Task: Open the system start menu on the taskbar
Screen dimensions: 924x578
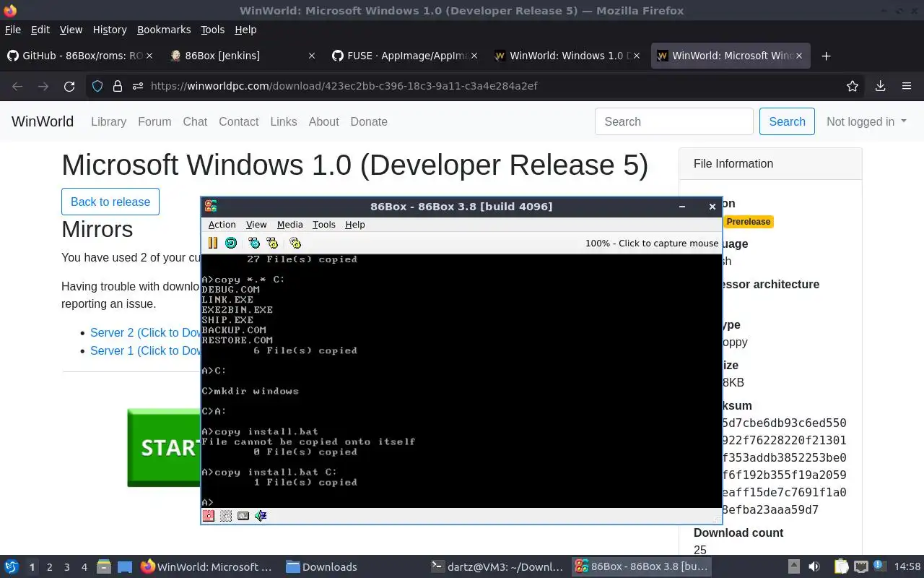Action: point(12,567)
